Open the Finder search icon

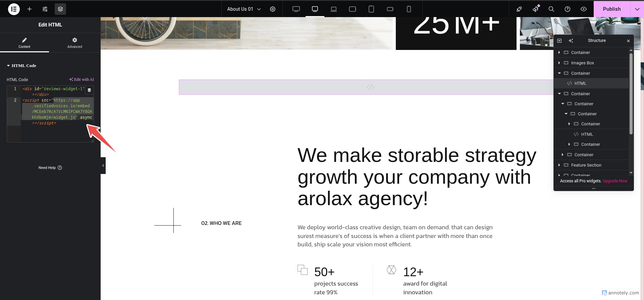tap(551, 9)
